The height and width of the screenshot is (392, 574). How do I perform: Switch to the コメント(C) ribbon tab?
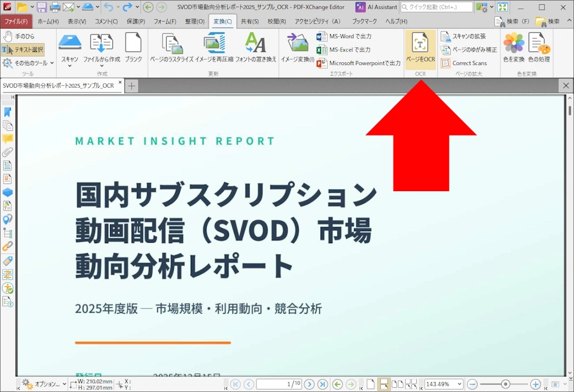click(x=106, y=22)
